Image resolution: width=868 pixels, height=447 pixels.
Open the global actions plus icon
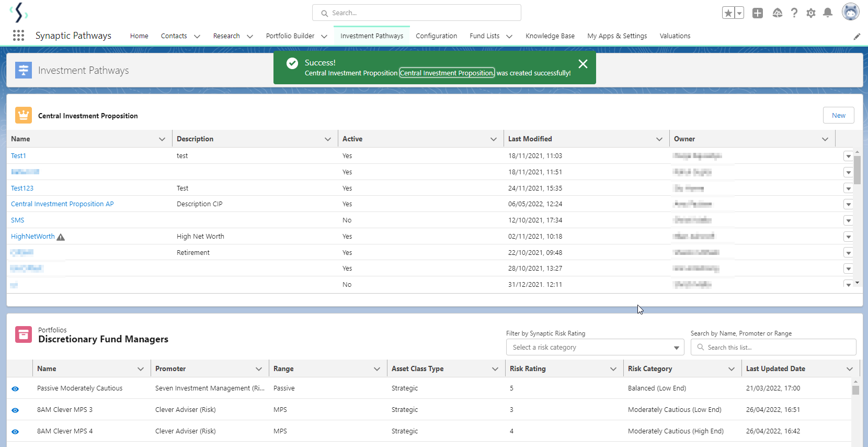758,13
